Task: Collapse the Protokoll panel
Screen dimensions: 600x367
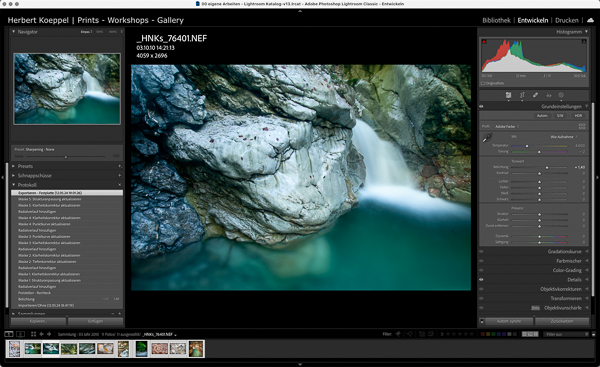Action: 13,185
